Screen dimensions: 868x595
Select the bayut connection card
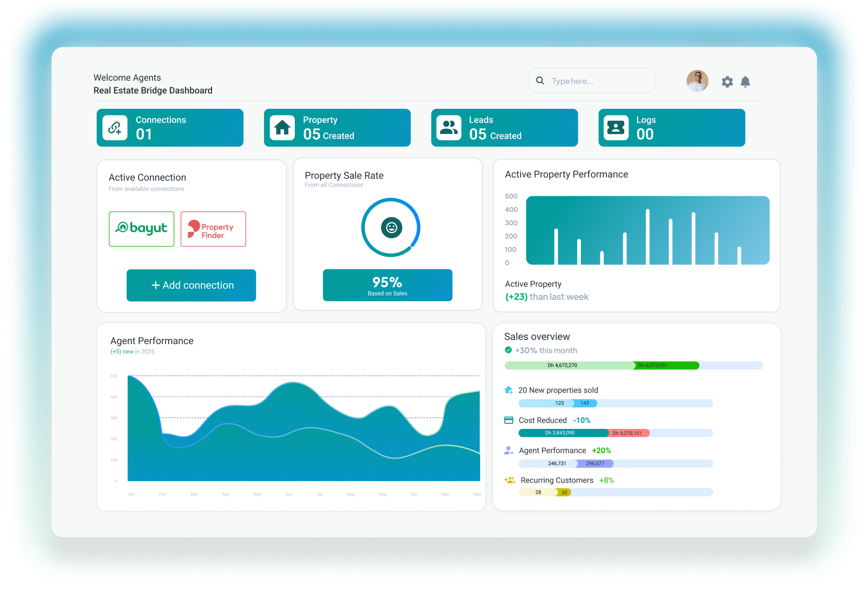[x=142, y=229]
